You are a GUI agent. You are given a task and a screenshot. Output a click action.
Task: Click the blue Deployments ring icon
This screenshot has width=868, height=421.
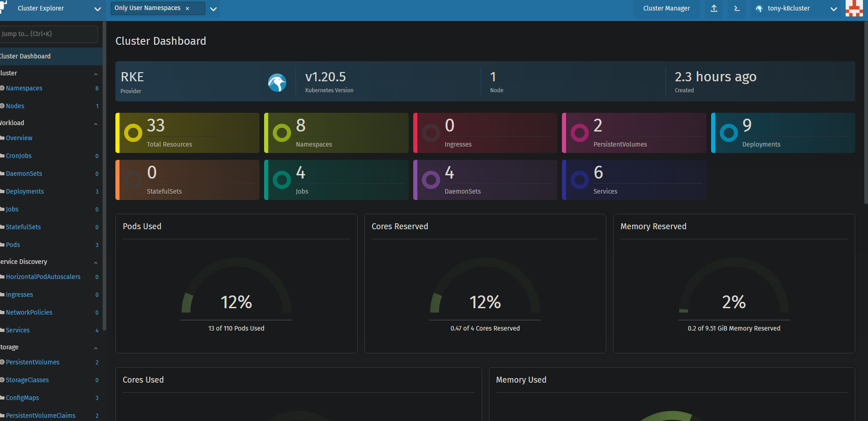(729, 133)
